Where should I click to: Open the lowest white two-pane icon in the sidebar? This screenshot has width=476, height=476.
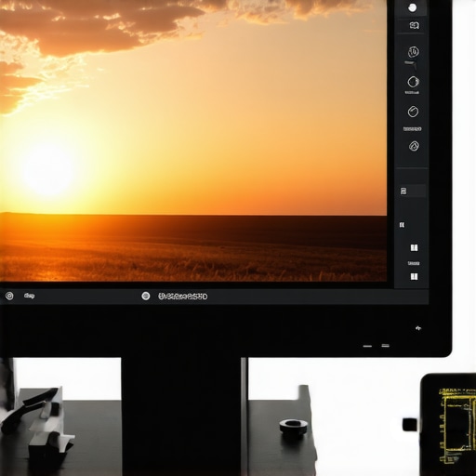414,276
